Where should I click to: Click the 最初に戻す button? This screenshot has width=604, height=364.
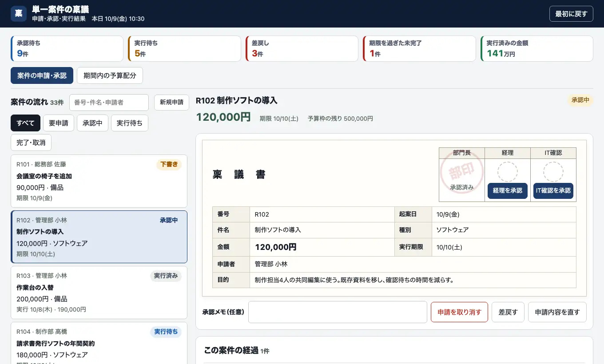(571, 14)
